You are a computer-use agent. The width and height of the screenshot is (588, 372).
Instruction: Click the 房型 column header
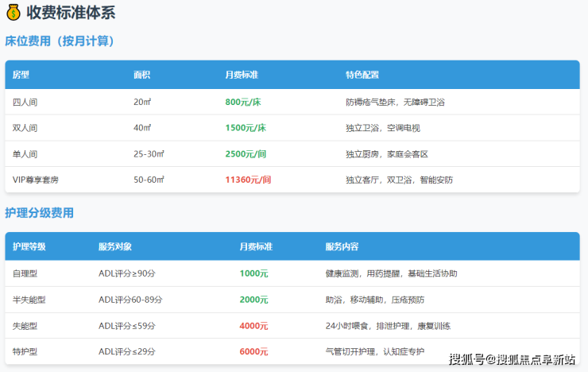(x=21, y=75)
